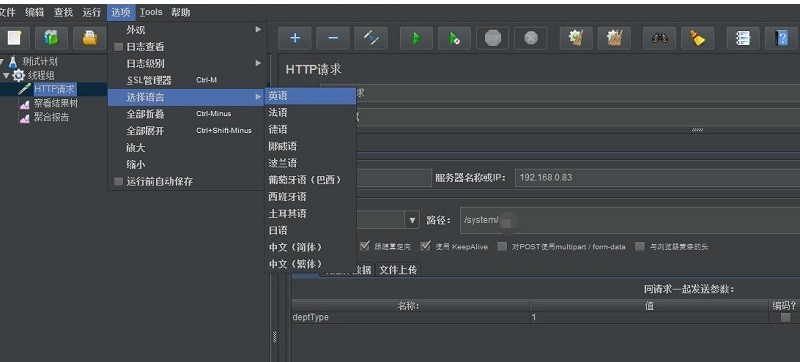Choose 波兰语 in the language list
Image resolution: width=800 pixels, height=362 pixels.
[310, 163]
